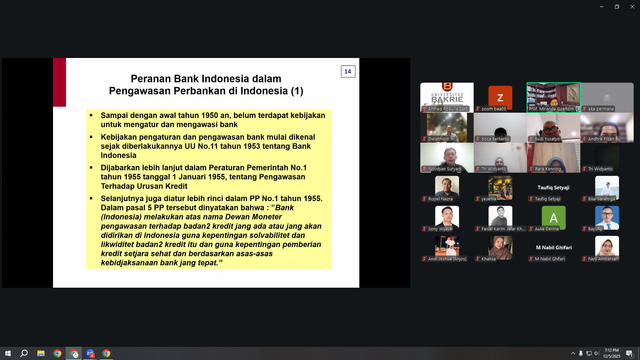Open the Windows notification center

(x=629, y=353)
